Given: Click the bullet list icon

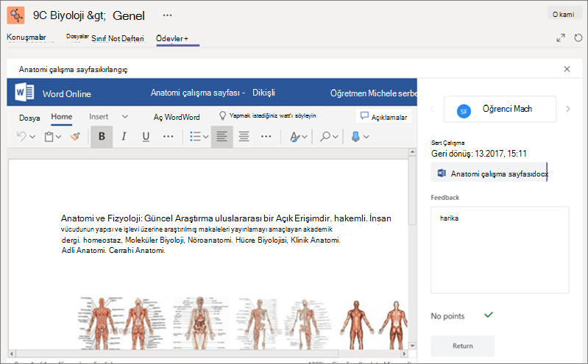Looking at the screenshot, I should click(x=195, y=137).
